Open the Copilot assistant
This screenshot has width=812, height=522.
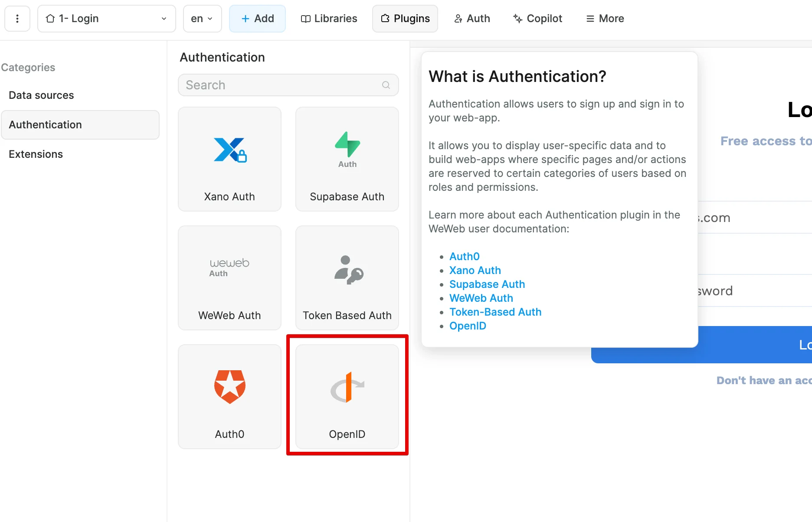(537, 18)
